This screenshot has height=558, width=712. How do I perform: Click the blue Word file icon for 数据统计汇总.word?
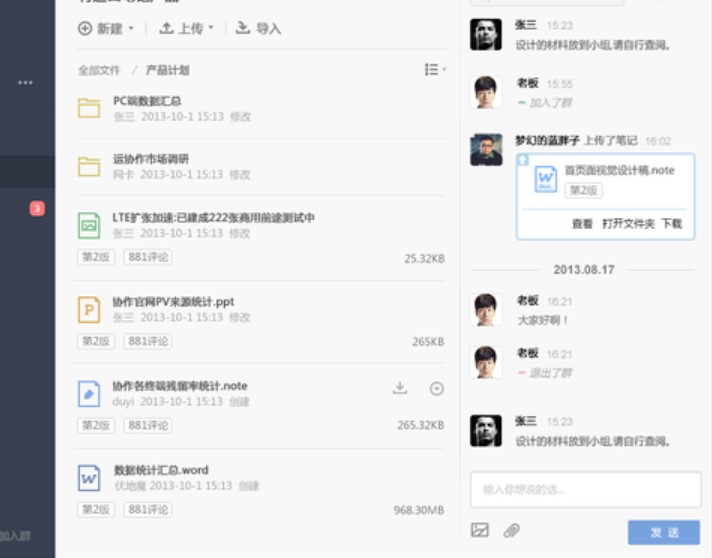[89, 478]
